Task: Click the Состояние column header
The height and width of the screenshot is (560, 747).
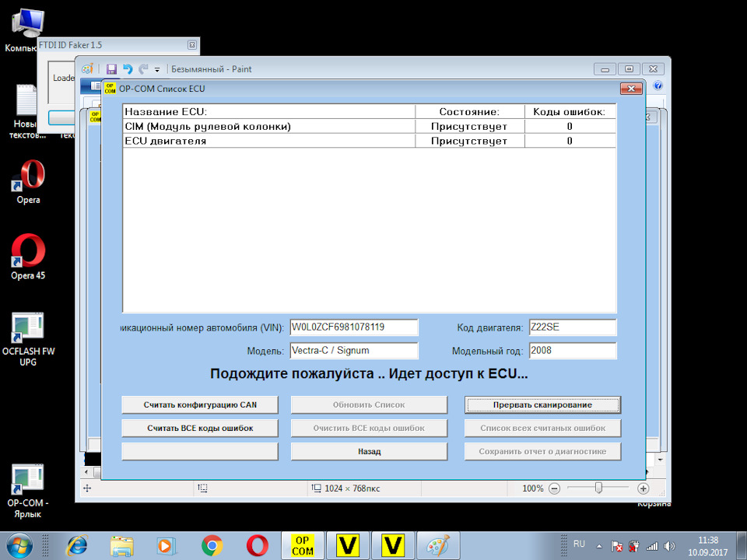Action: 470,112
